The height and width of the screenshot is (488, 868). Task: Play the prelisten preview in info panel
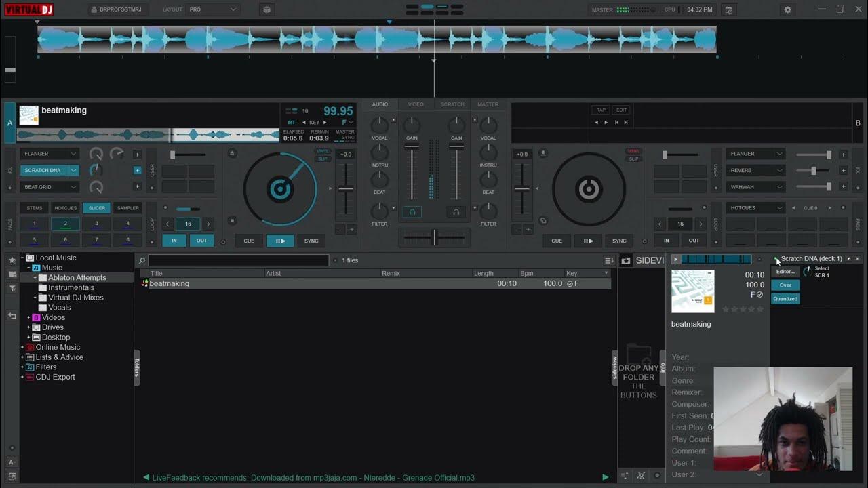pos(675,259)
